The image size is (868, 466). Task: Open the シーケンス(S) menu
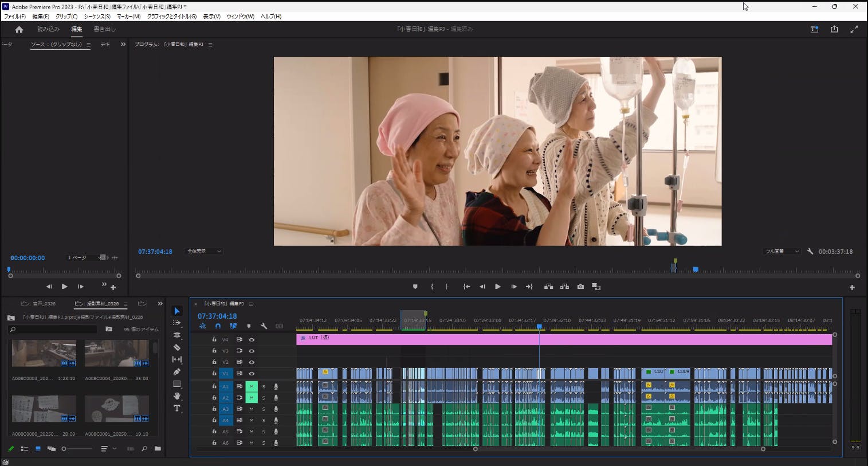click(x=97, y=17)
